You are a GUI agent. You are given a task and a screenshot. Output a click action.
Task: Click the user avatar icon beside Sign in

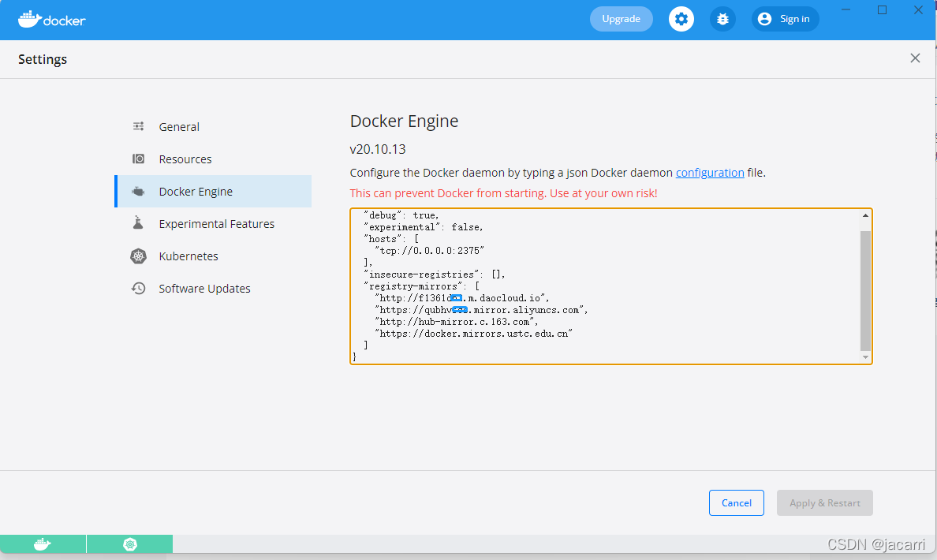coord(764,19)
